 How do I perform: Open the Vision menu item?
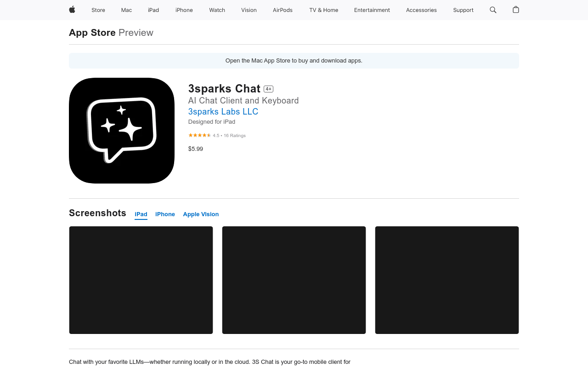(249, 10)
